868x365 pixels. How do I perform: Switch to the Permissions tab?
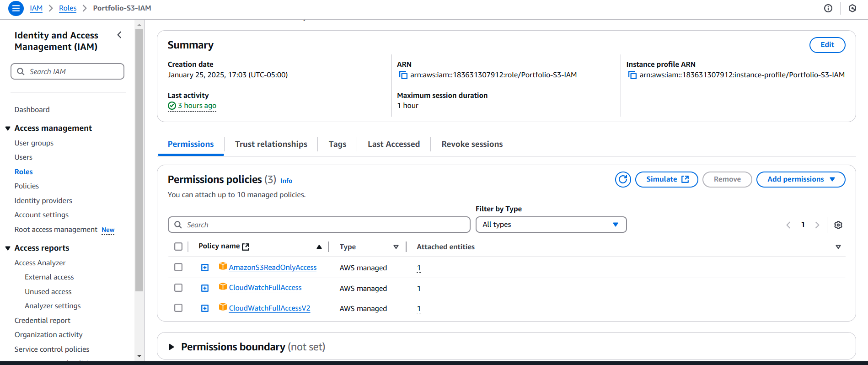[x=191, y=144]
